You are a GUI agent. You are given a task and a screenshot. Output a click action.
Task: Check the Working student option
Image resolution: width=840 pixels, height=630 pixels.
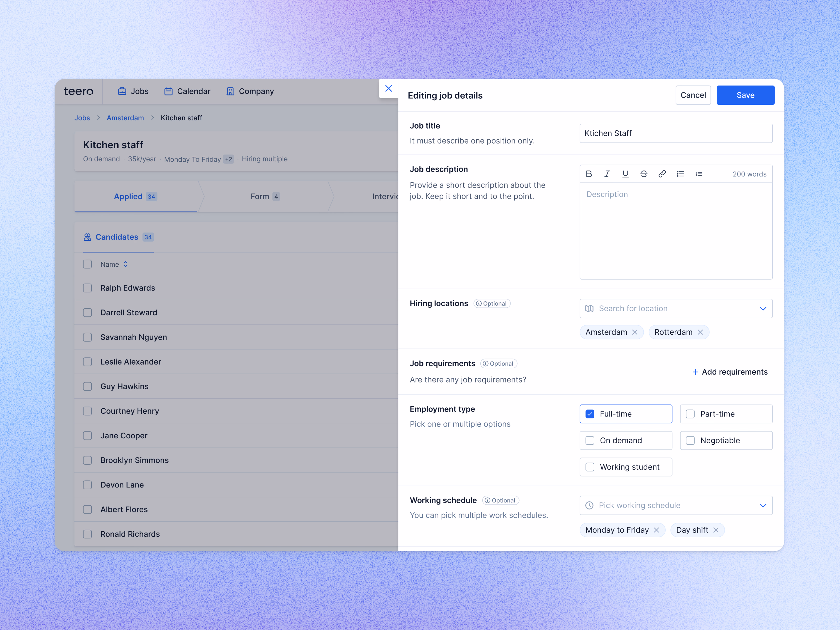click(590, 467)
